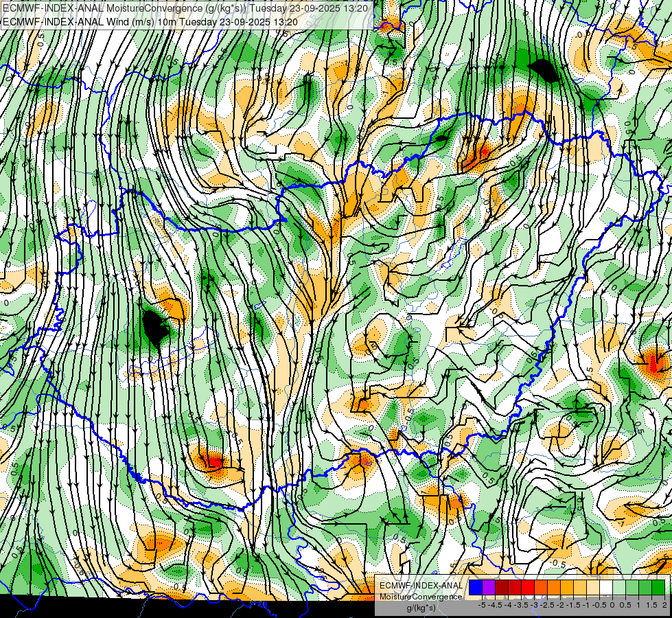Click the -3.5 legend scale value
Image resolution: width=672 pixels, height=618 pixels.
(x=522, y=605)
